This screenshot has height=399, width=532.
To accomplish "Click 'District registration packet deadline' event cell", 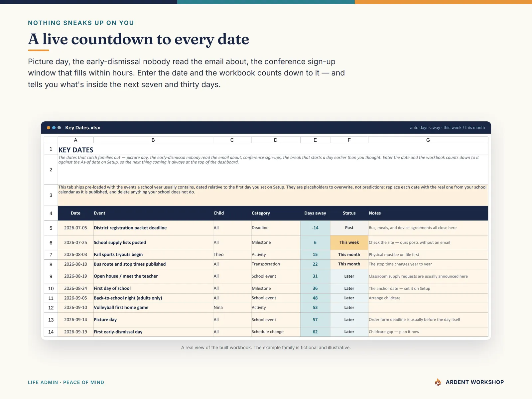I will [x=153, y=228].
